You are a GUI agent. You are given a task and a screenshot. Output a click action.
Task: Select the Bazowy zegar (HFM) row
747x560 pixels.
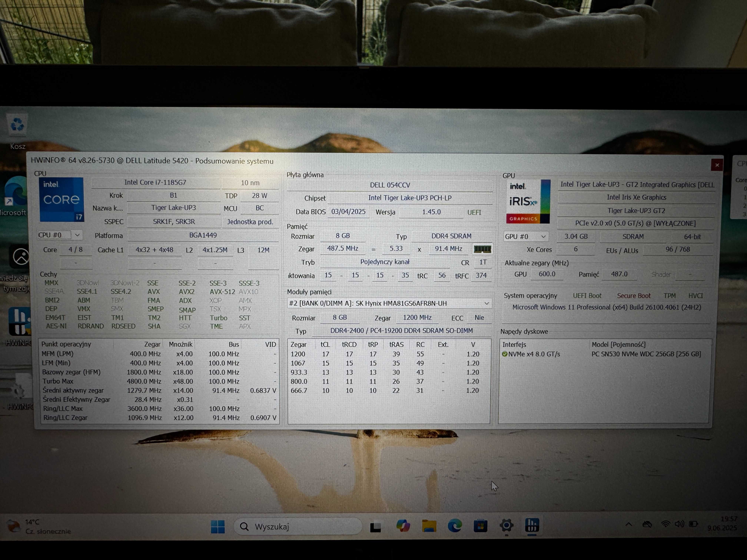pos(159,372)
